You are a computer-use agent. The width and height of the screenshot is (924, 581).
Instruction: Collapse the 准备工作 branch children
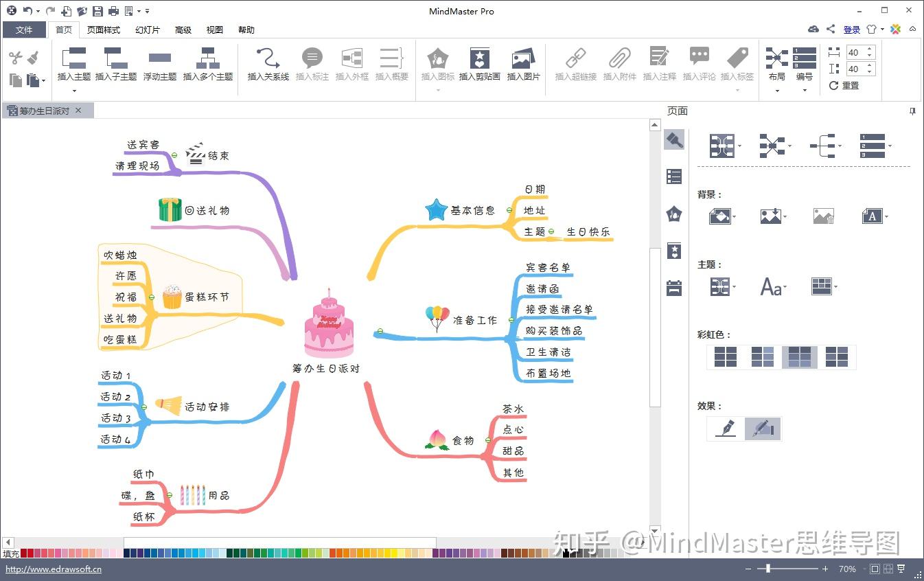point(511,320)
